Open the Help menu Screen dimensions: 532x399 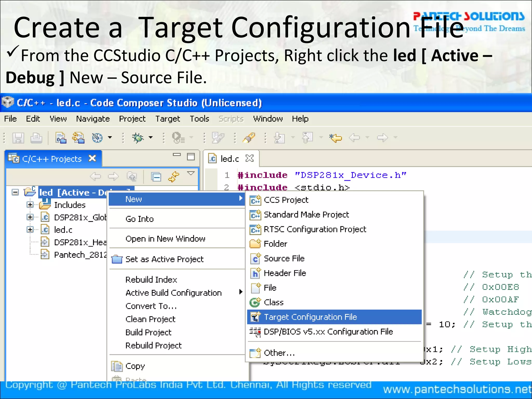(x=300, y=119)
